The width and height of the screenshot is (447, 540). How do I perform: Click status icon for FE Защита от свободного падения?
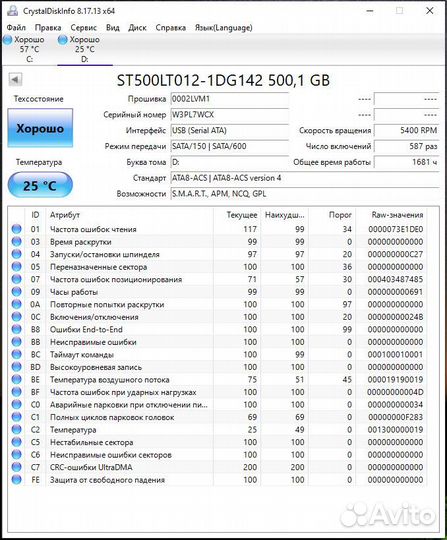pyautogui.click(x=16, y=479)
